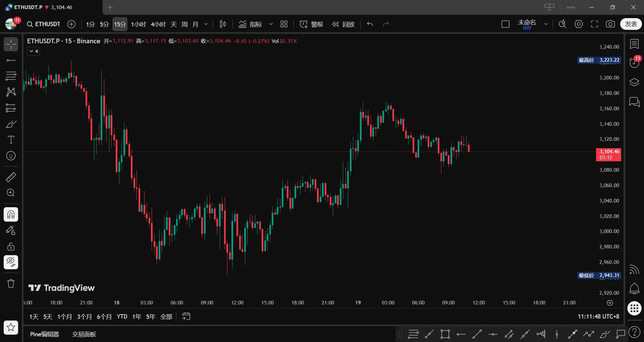Open the forecasting and measurement tools
The width and height of the screenshot is (644, 342).
tap(11, 108)
